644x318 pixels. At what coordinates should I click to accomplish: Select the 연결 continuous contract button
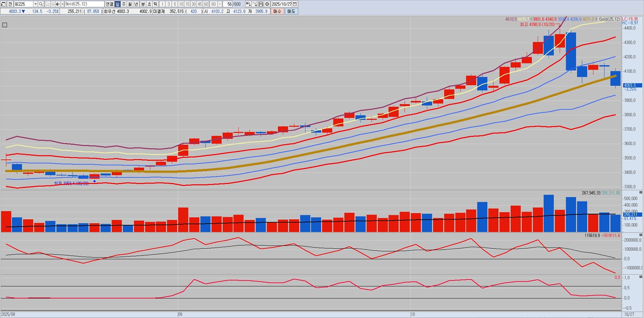[x=109, y=4]
